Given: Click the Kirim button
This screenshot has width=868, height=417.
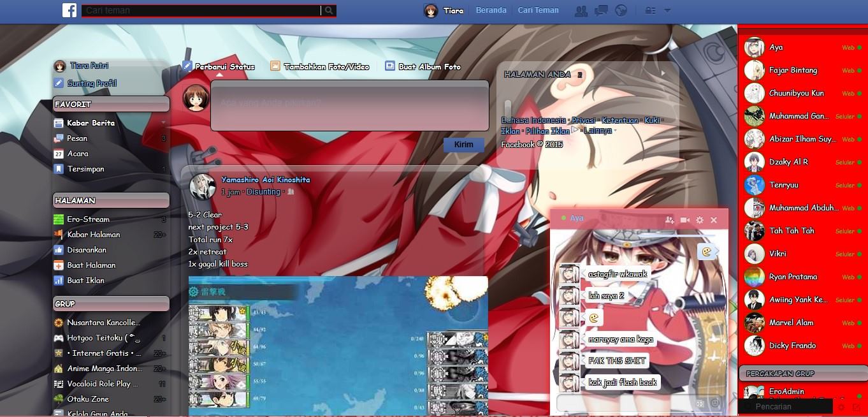Looking at the screenshot, I should 463,144.
